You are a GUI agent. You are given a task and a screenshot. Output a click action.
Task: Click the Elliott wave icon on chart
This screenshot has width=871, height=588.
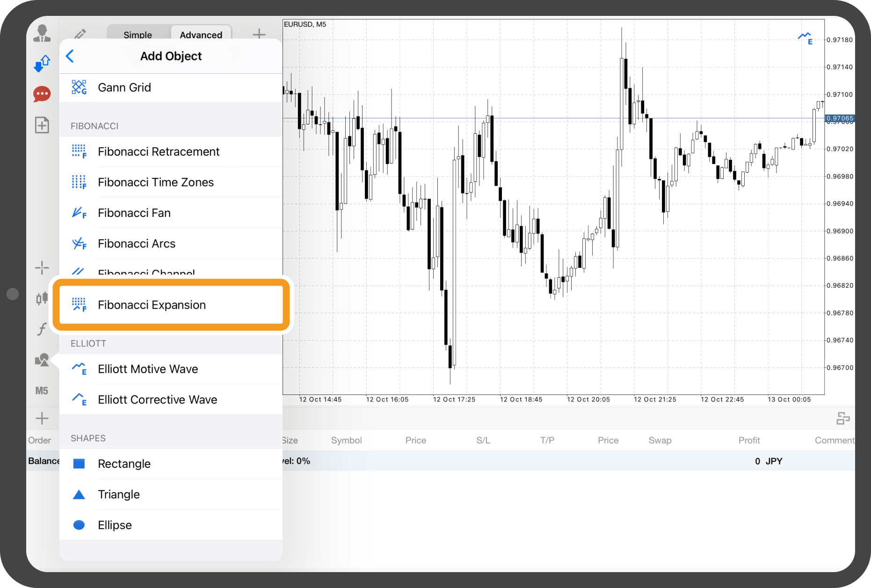805,37
